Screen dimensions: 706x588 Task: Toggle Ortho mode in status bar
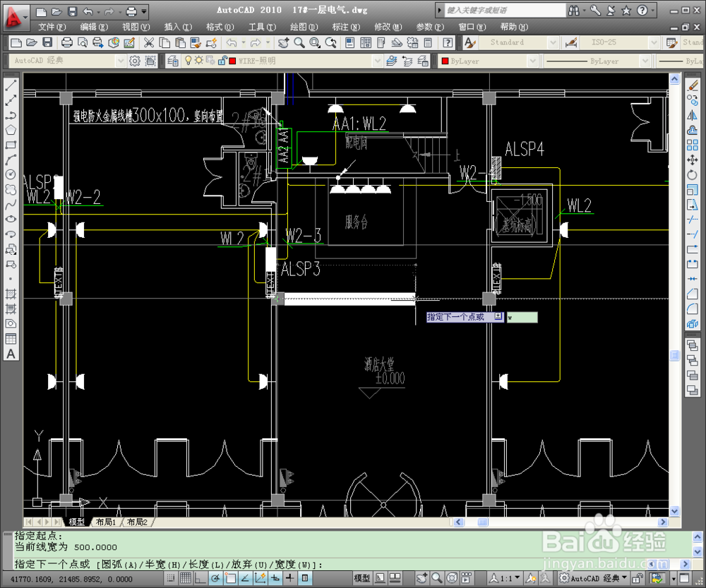tap(201, 578)
